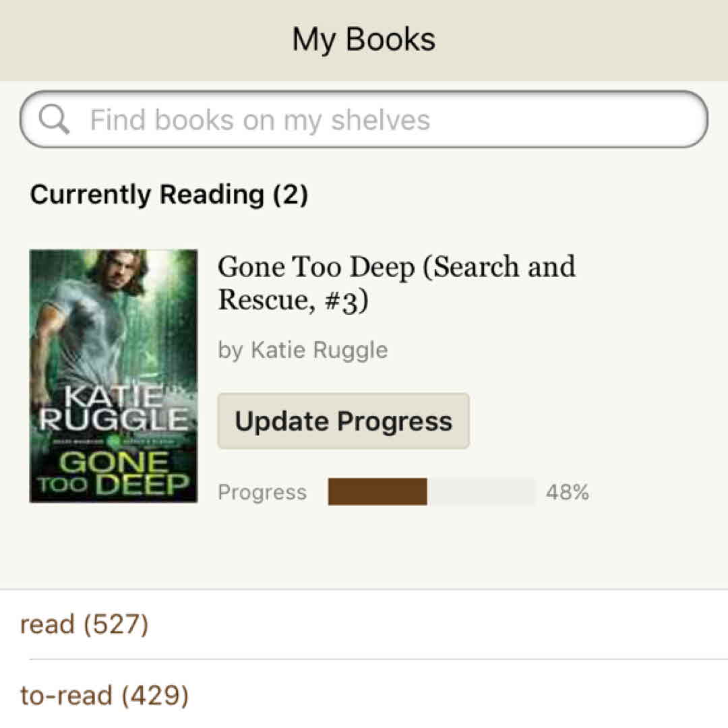Open the to-read (429) shelf

pyautogui.click(x=104, y=695)
